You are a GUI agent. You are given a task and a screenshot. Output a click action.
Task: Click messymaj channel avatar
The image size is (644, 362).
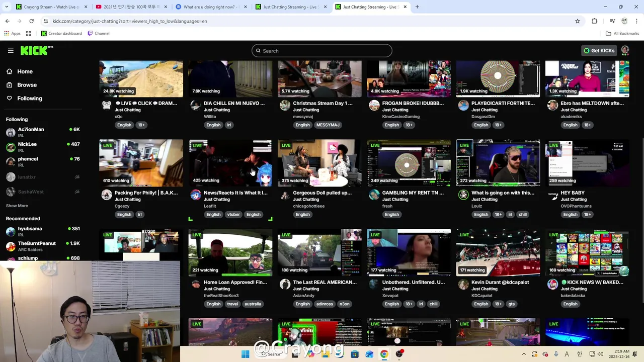click(285, 105)
